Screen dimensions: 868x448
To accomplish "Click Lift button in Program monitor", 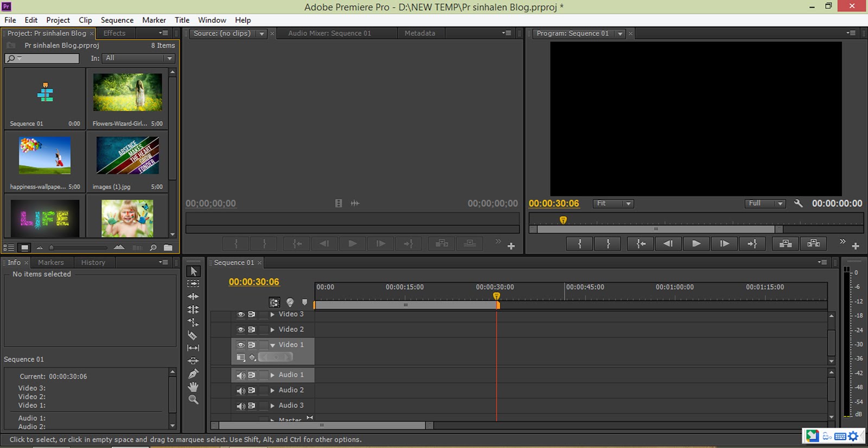I will (x=786, y=244).
